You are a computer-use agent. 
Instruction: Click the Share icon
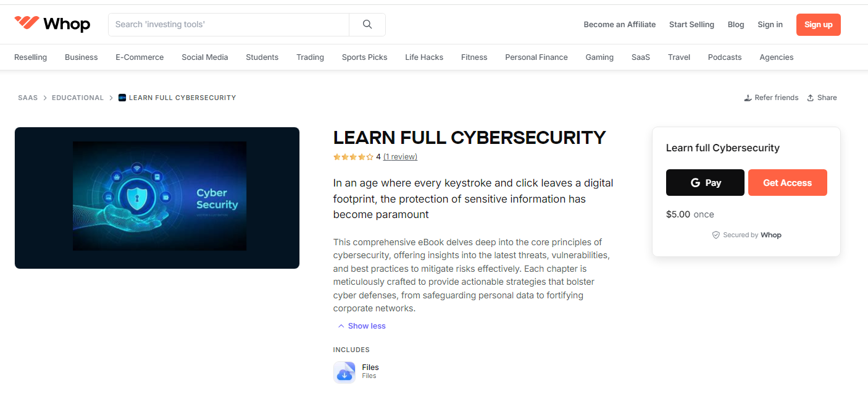[811, 97]
